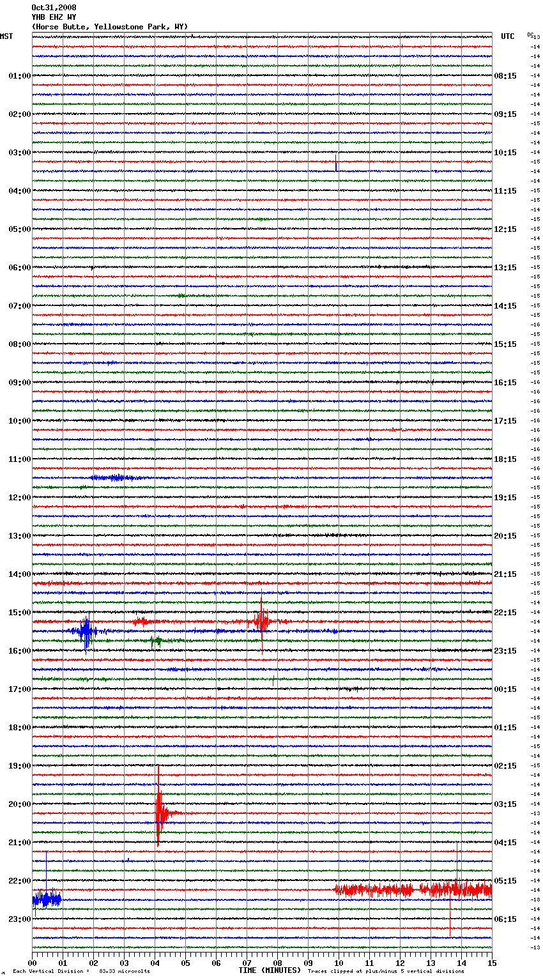Click the MST hour label '03:00'
The image size is (543, 980).
point(20,153)
